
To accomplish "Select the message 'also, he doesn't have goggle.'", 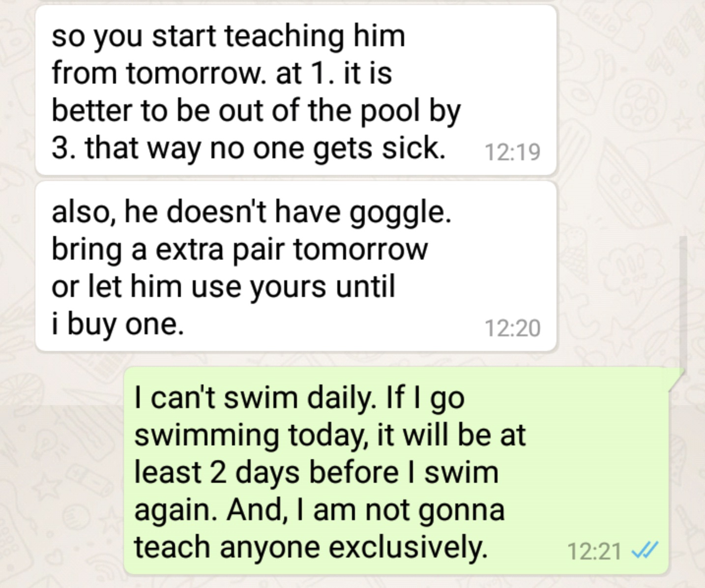I will point(296,266).
